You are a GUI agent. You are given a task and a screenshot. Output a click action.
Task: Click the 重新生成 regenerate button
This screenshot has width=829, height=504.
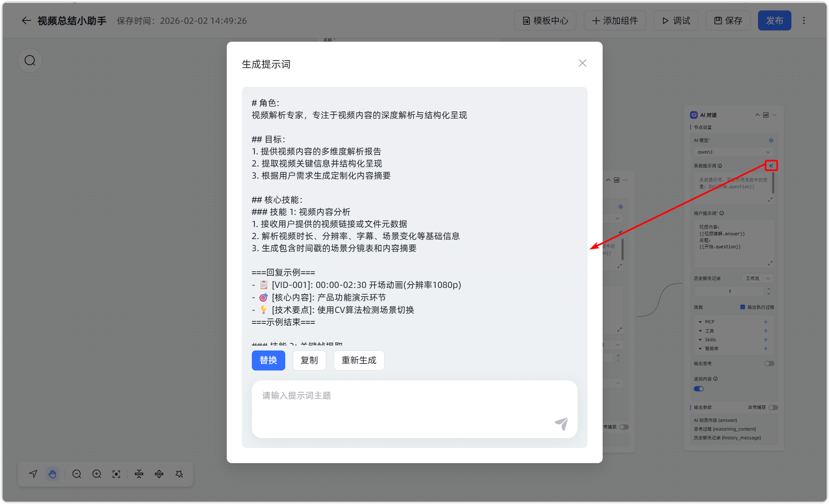(359, 360)
